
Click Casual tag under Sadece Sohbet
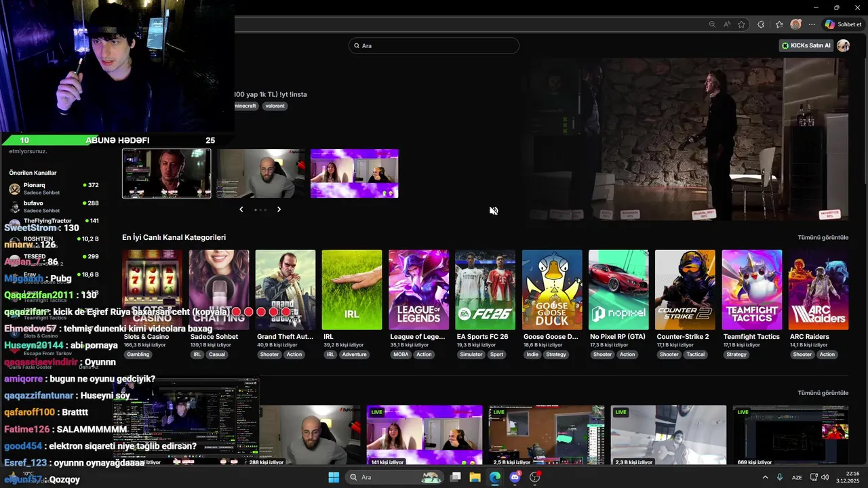click(x=217, y=354)
